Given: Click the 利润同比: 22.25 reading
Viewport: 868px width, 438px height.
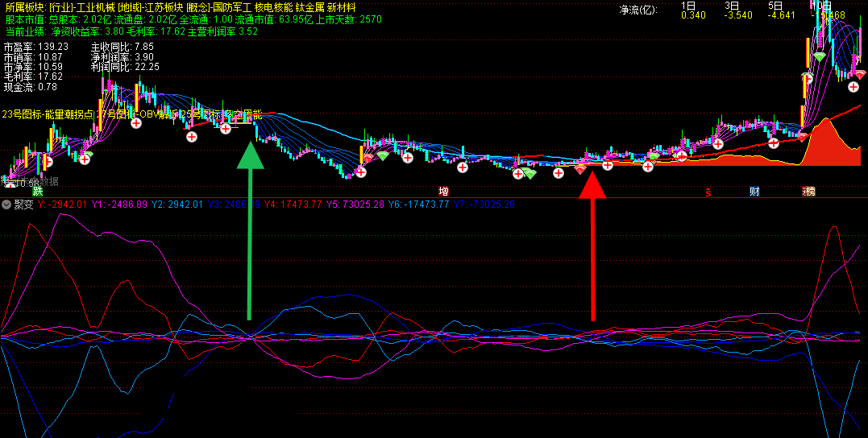Looking at the screenshot, I should tap(125, 67).
